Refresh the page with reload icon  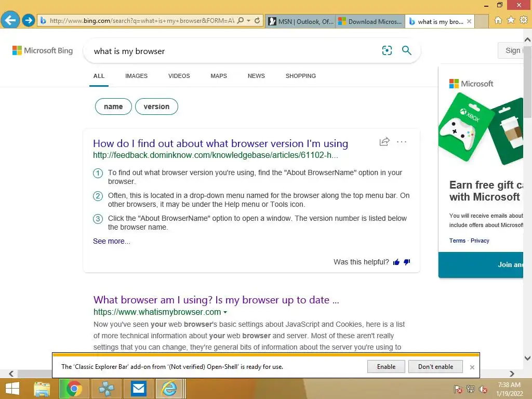coord(257,21)
